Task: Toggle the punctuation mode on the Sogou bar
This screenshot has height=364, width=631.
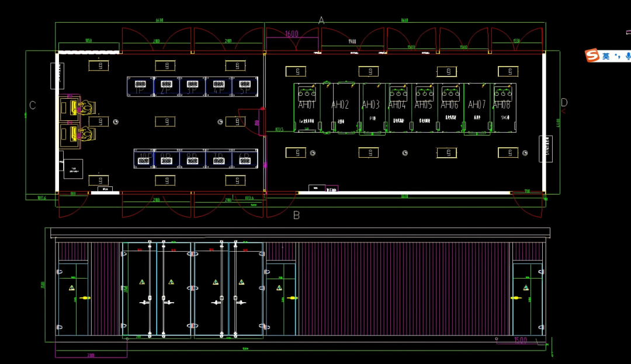Action: click(x=618, y=56)
